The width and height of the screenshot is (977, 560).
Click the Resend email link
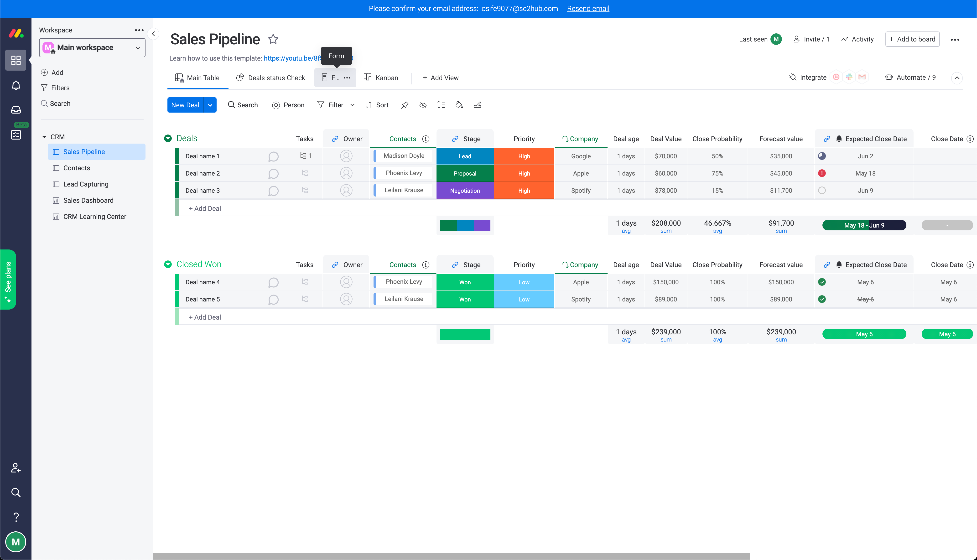(588, 8)
